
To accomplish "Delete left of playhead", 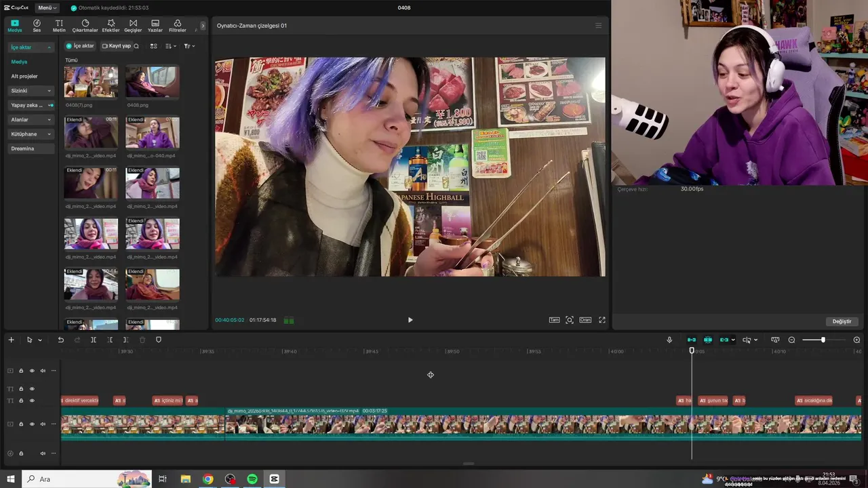I will pyautogui.click(x=110, y=340).
